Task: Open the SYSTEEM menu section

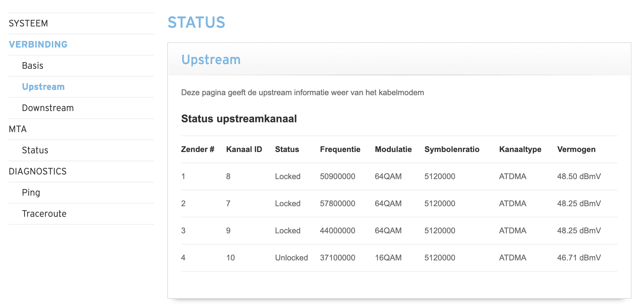Action: coord(28,23)
